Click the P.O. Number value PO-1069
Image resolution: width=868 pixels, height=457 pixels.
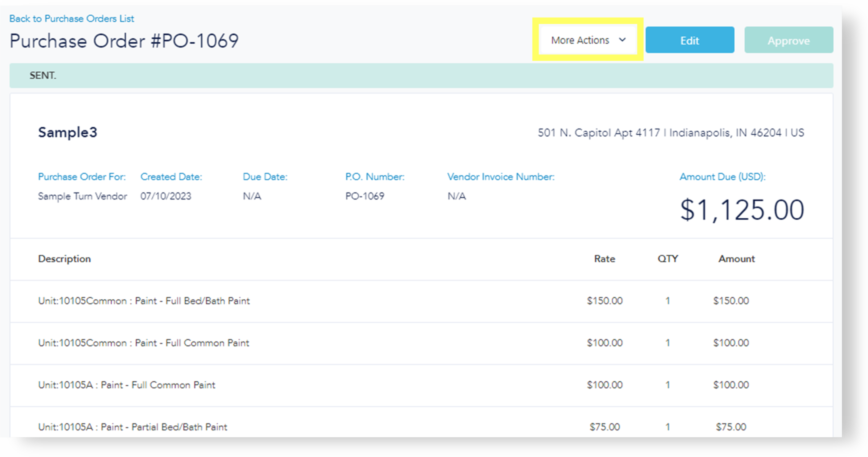(x=365, y=196)
